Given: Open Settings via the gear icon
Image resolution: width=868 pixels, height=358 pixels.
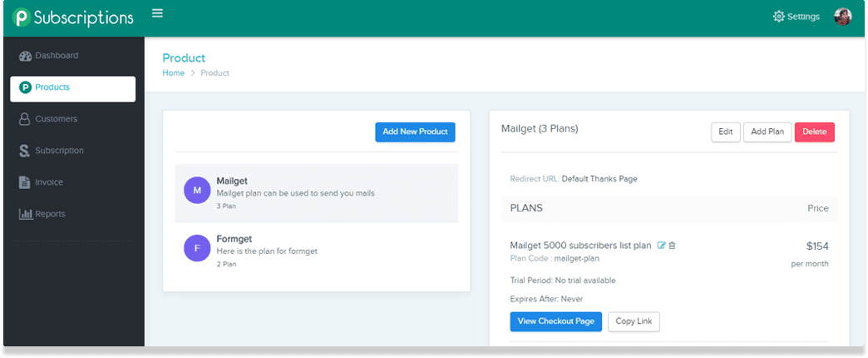Looking at the screenshot, I should coord(778,17).
